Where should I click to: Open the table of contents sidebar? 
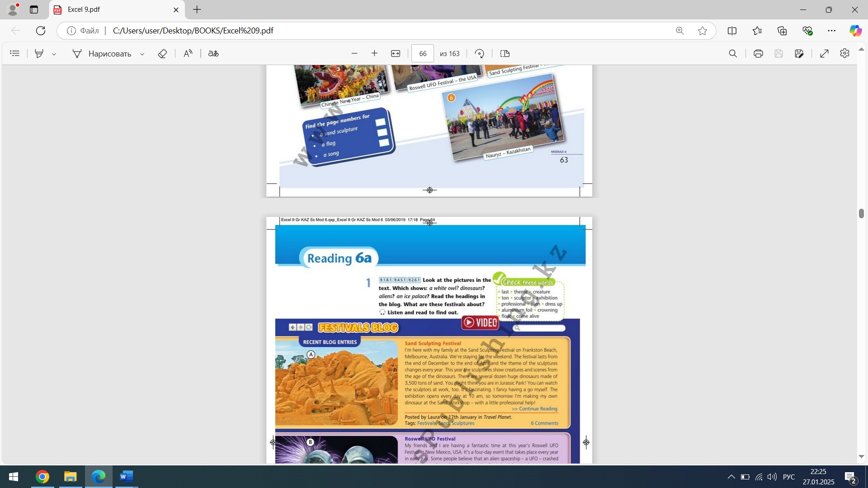tap(14, 53)
